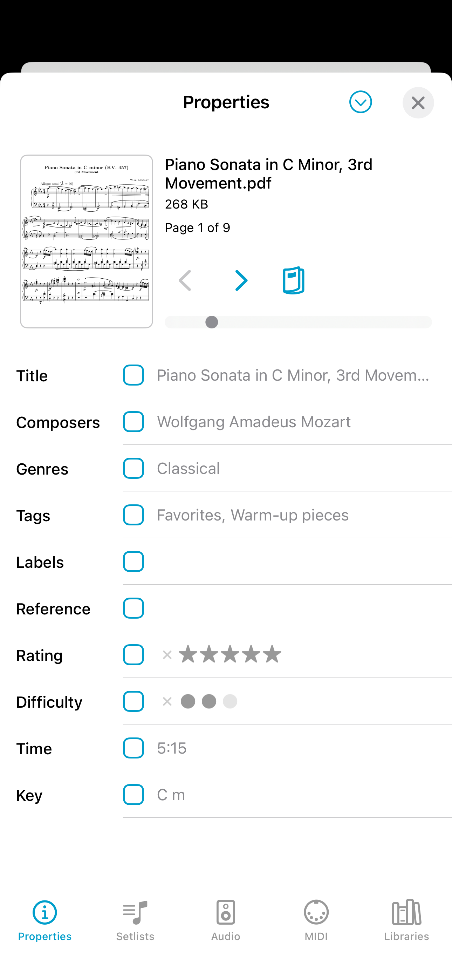Image resolution: width=452 pixels, height=980 pixels.
Task: Close the Properties panel
Action: click(418, 103)
